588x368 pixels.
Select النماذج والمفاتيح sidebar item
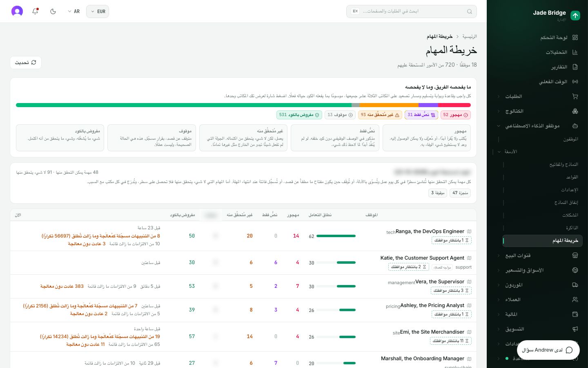coord(563,164)
